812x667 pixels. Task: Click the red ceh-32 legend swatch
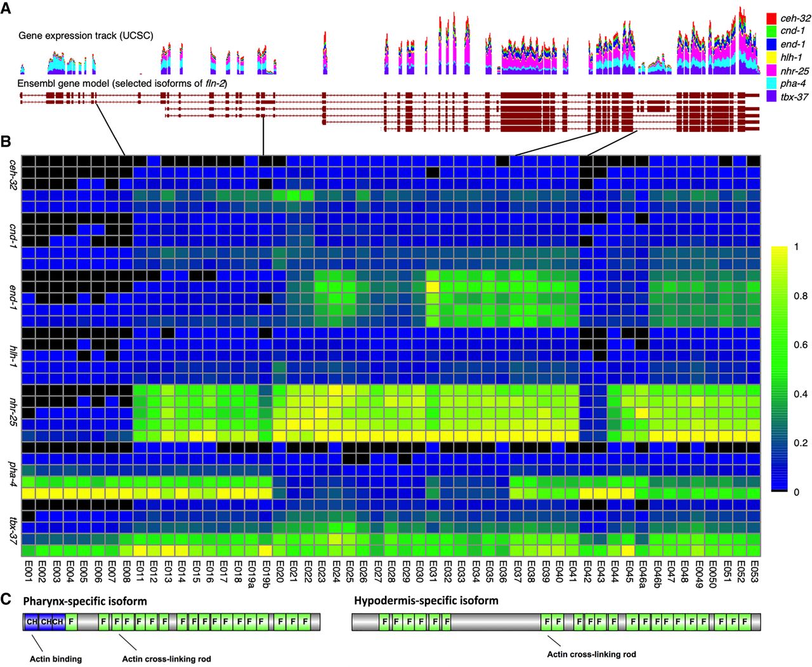pyautogui.click(x=771, y=18)
